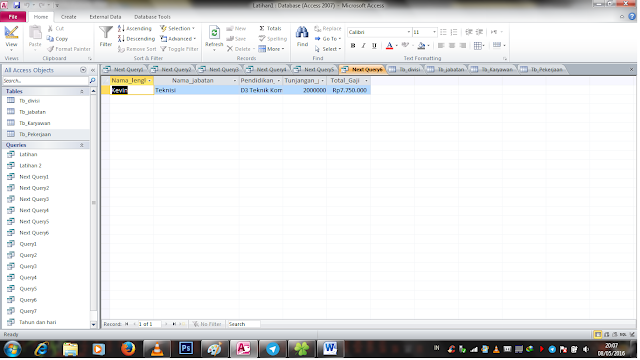Apply the background fill color
Viewport: 640px width, 360px height.
(x=421, y=46)
